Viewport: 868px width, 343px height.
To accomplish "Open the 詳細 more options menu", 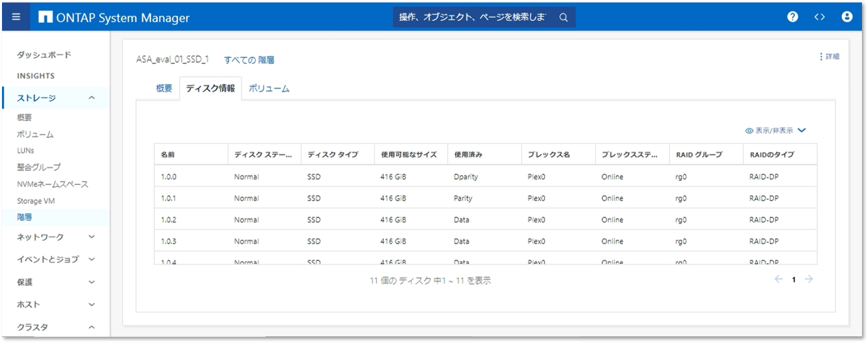I will [829, 56].
